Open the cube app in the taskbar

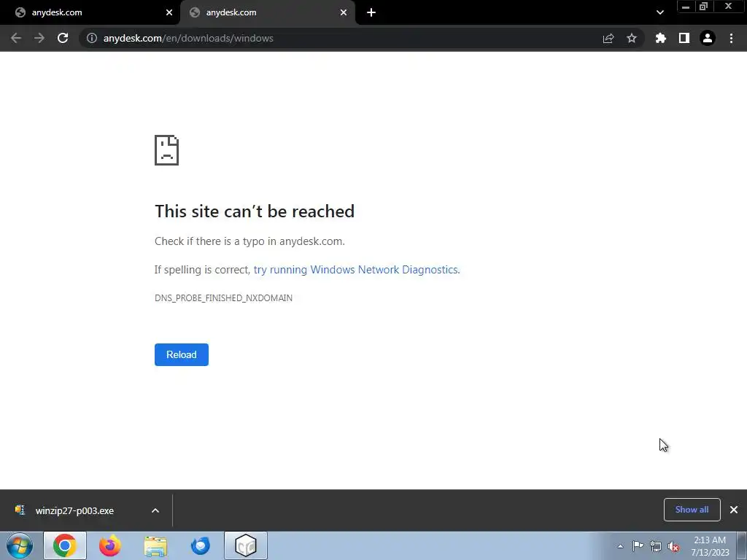point(246,545)
